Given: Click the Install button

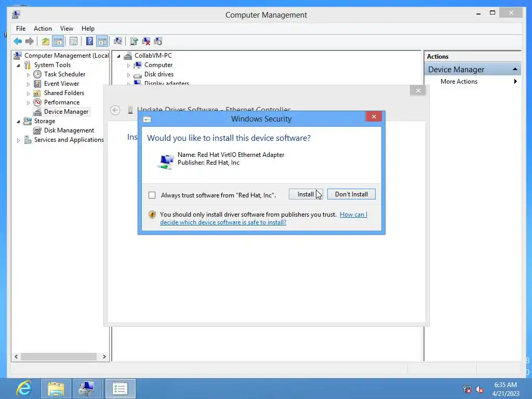Looking at the screenshot, I should coord(305,194).
